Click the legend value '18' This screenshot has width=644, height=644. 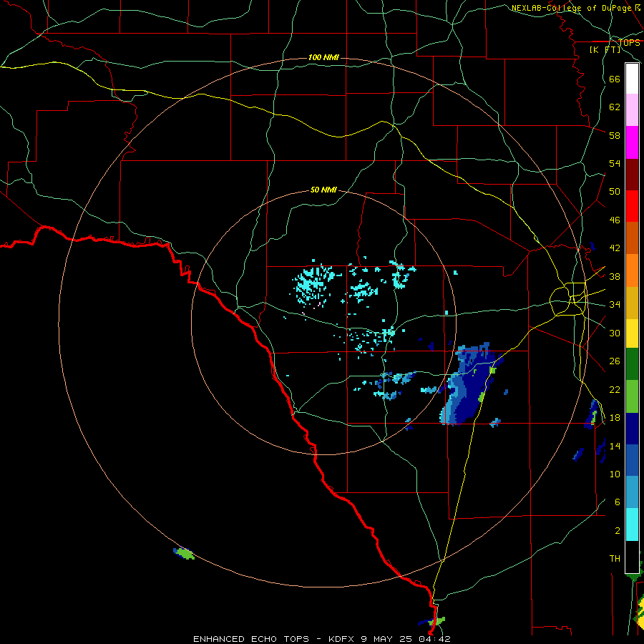coord(615,418)
